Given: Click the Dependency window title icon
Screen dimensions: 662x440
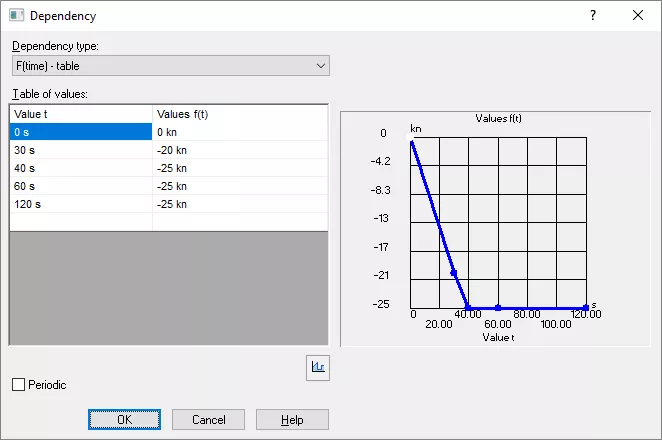Looking at the screenshot, I should pyautogui.click(x=17, y=16).
